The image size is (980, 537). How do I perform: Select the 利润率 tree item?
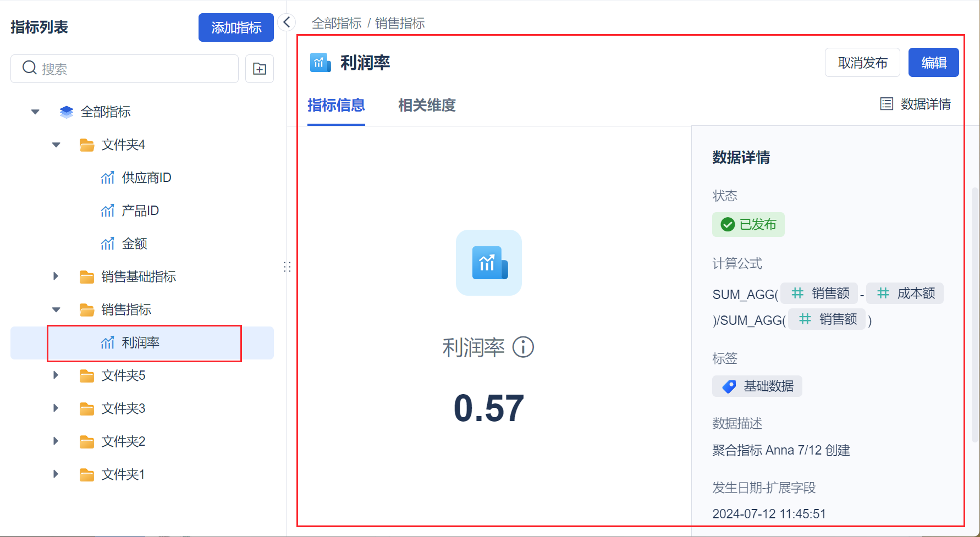pos(142,343)
